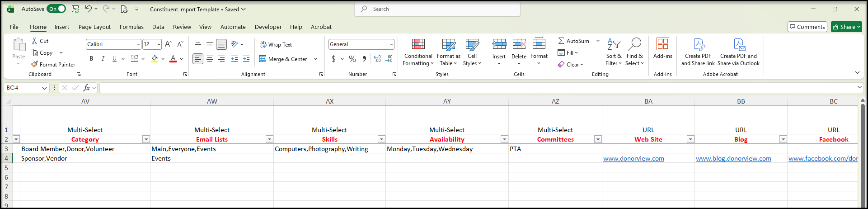This screenshot has height=209, width=868.
Task: Open Sort & Filter menu
Action: click(x=614, y=52)
